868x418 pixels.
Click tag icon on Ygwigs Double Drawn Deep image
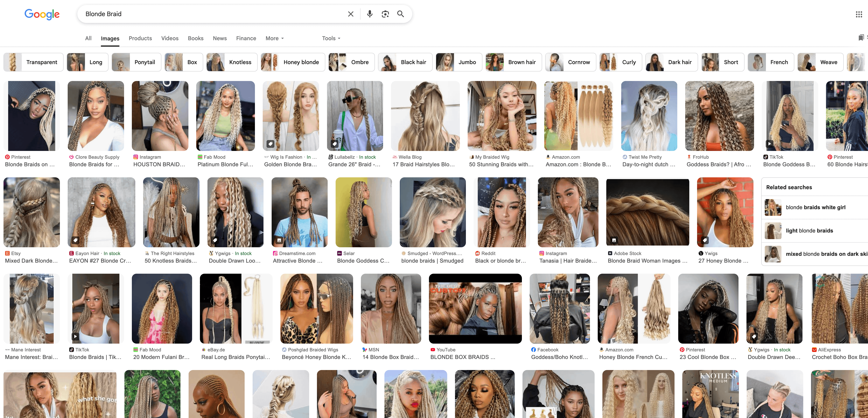tap(754, 337)
